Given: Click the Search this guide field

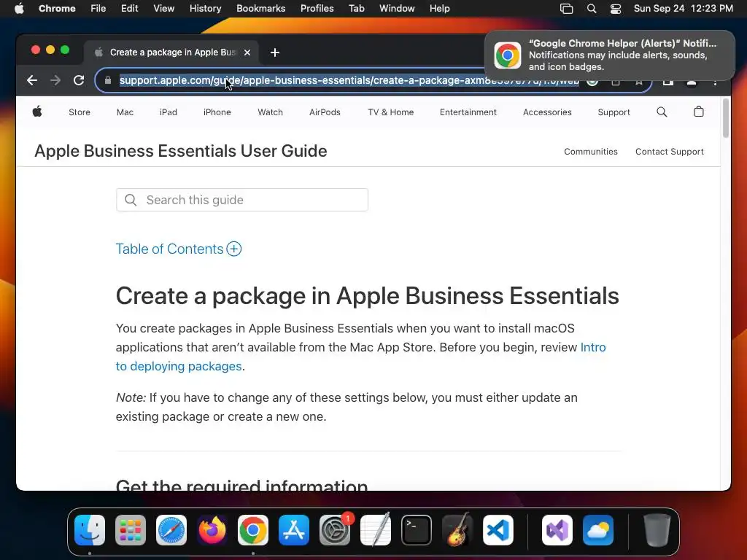Looking at the screenshot, I should pyautogui.click(x=242, y=200).
